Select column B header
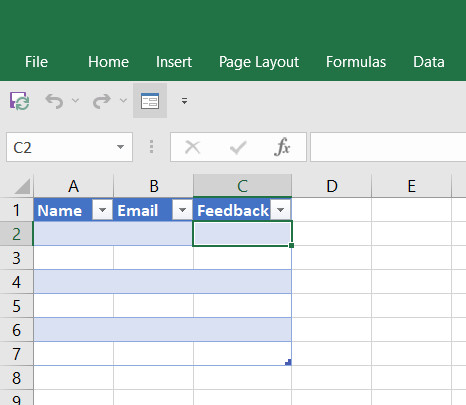 click(x=153, y=186)
